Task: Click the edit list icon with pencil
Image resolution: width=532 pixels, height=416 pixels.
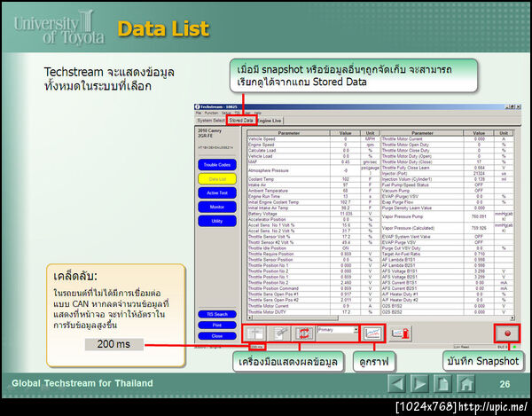Action: click(279, 334)
